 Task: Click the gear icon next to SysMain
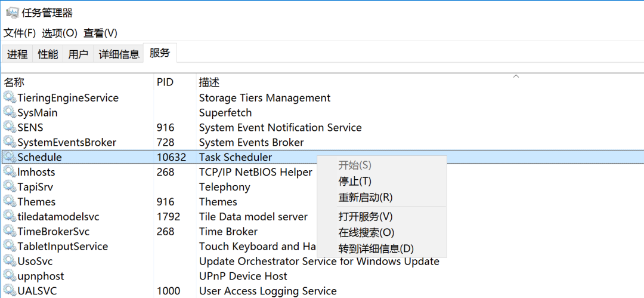click(x=10, y=112)
